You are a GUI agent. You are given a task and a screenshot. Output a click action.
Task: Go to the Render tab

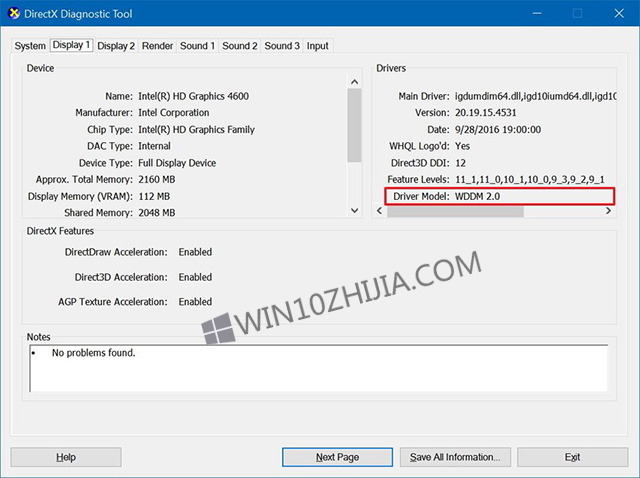(x=157, y=46)
